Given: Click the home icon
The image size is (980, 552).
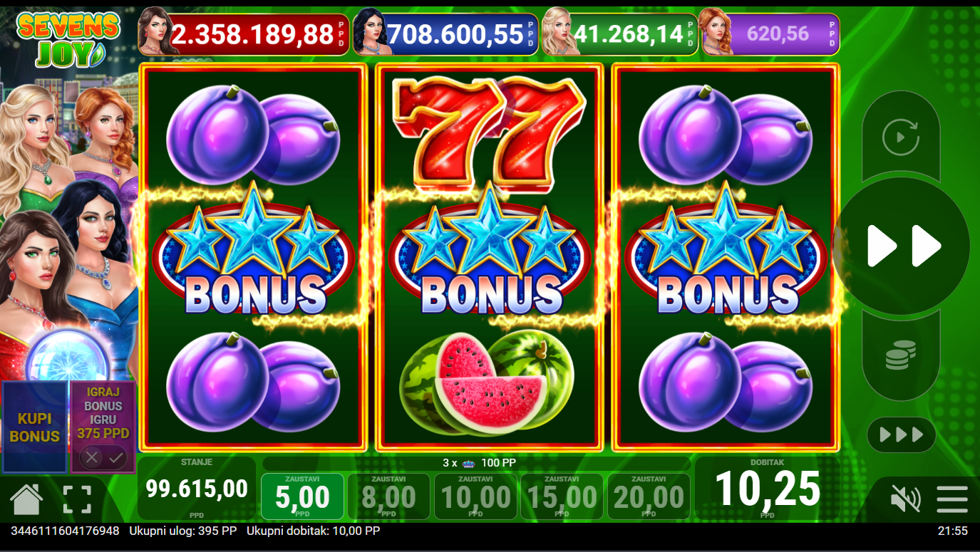Looking at the screenshot, I should (x=26, y=499).
